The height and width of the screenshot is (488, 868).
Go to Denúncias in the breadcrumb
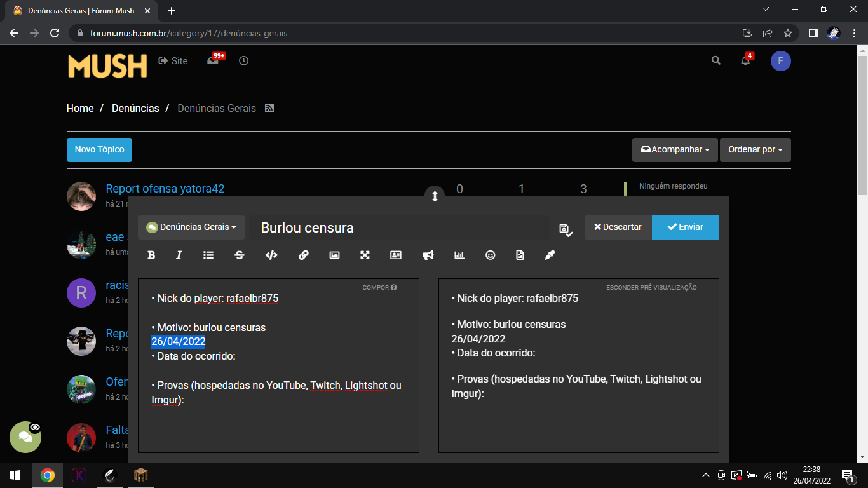click(135, 109)
